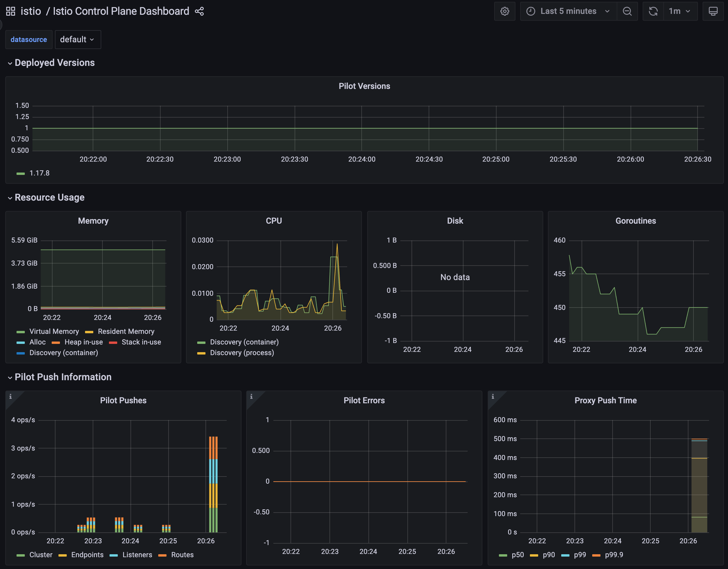Click info icon on Pilot Pushes panel
Screen dimensions: 728x569
pyautogui.click(x=10, y=396)
